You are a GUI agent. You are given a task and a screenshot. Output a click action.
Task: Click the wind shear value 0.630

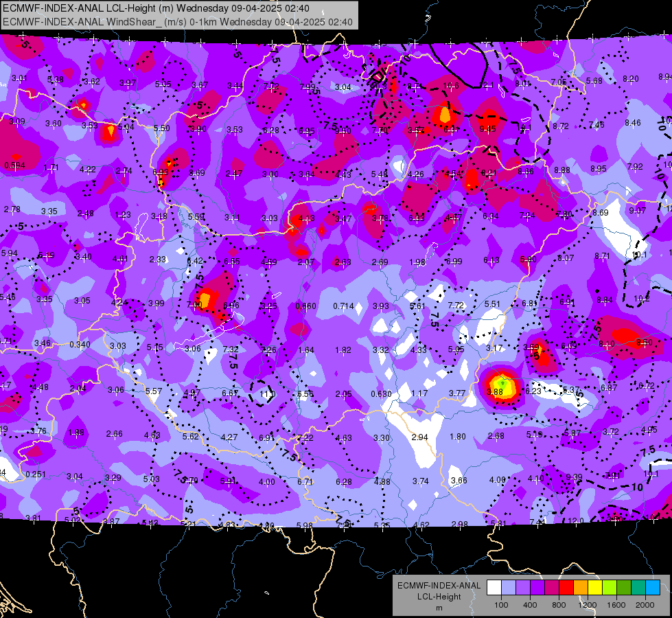tap(381, 393)
